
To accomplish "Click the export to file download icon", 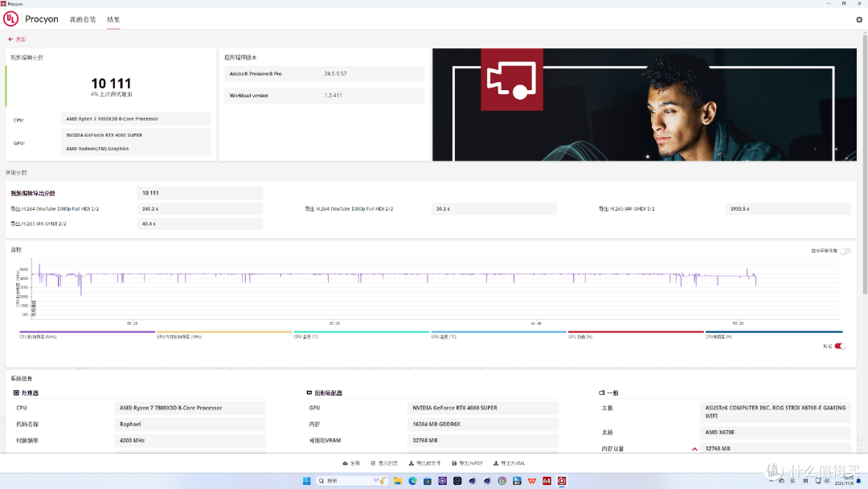I will (411, 463).
